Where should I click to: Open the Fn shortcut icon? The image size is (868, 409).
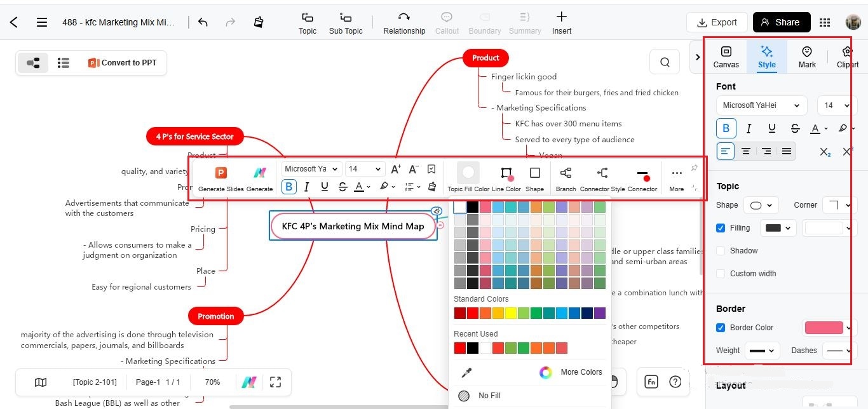(651, 382)
